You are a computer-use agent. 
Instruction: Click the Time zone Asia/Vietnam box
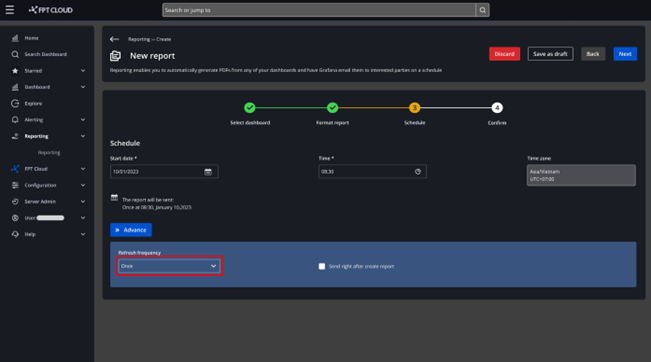[581, 175]
